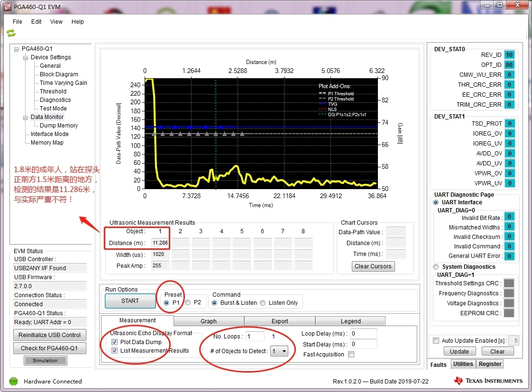This screenshot has width=532, height=392.
Task: Click Check for PGA460-Q1 button
Action: (x=49, y=348)
